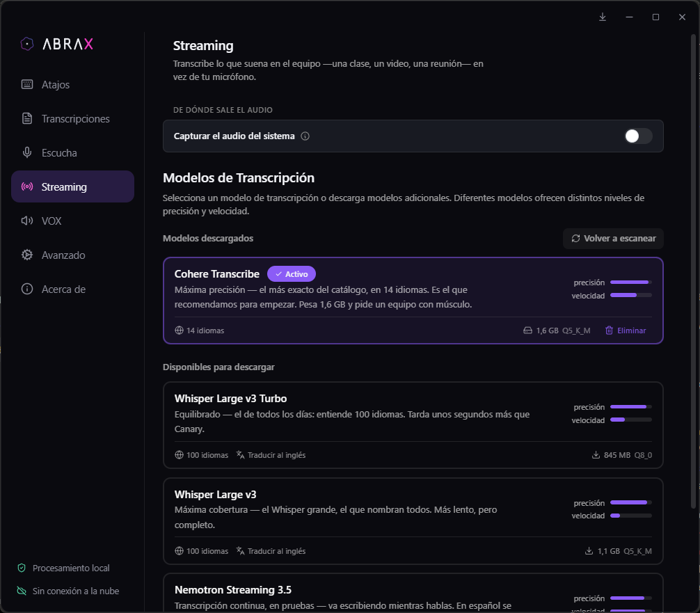Screen dimensions: 700x613
Task: Click 'Procesamiento local' status text
Action: pyautogui.click(x=71, y=568)
